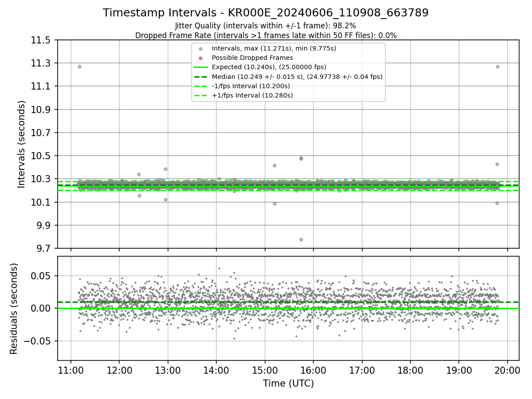The image size is (532, 399).
Task: Click the '20:00' time tick label
Action: pos(507,370)
